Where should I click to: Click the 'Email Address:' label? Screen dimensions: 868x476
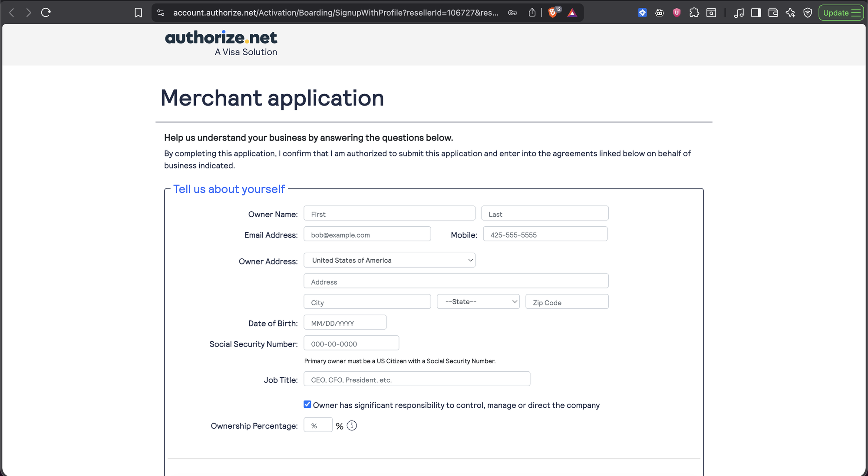tap(271, 235)
